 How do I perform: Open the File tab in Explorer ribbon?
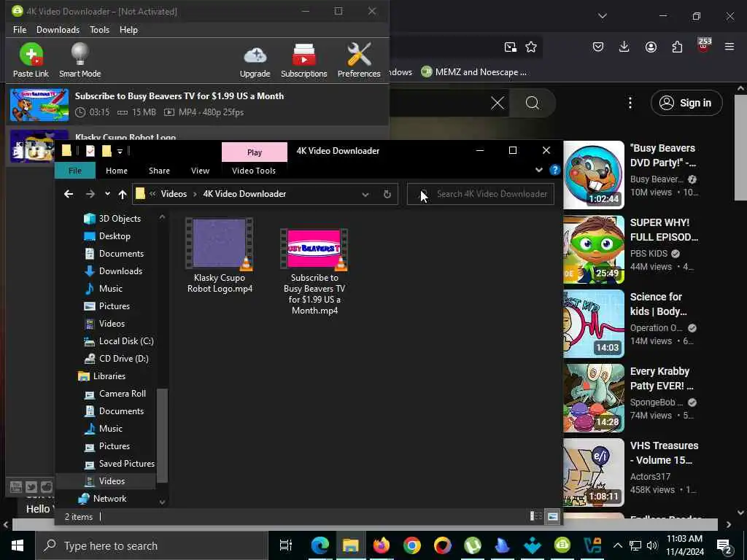coord(75,171)
